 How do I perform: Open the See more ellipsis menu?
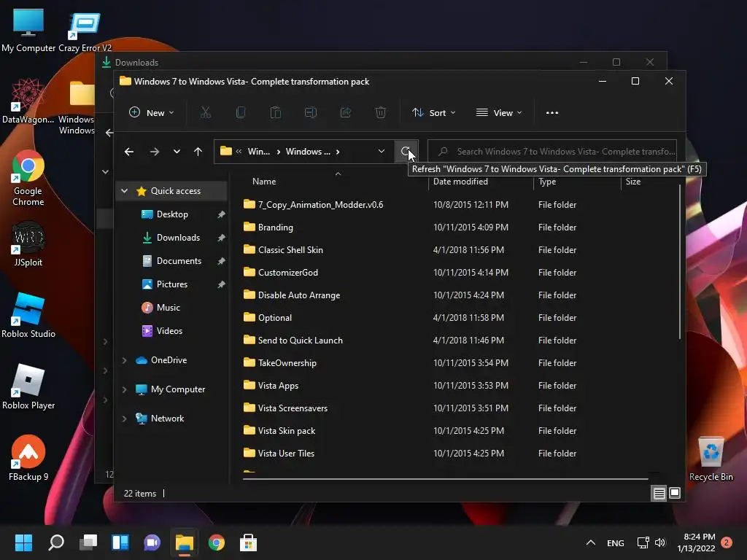pyautogui.click(x=552, y=113)
